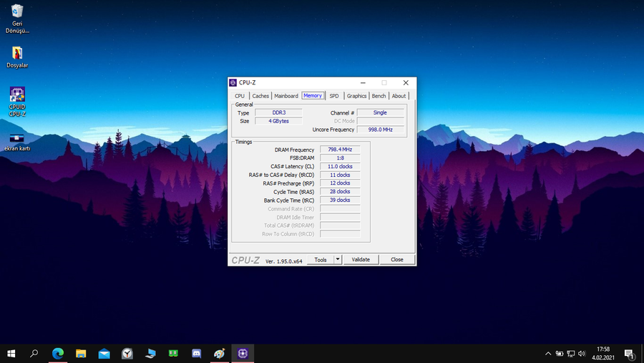Screen dimensions: 644x363
Task: Open the notification action center icon
Action: 629,354
